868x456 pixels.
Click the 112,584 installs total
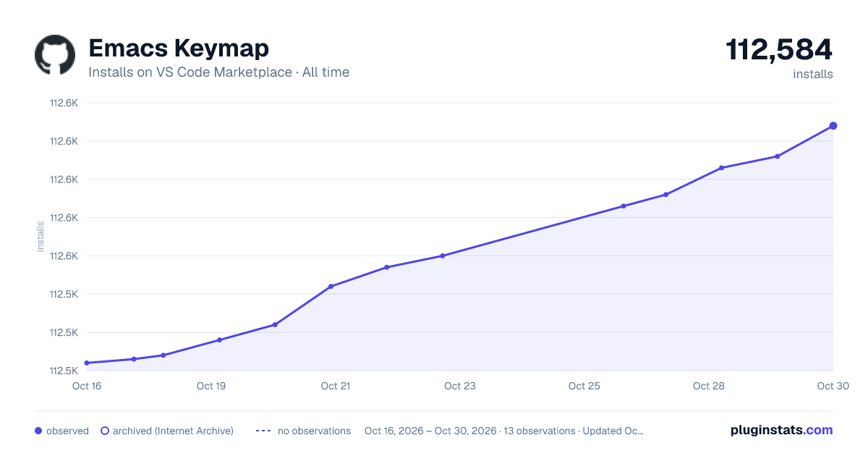[x=779, y=50]
